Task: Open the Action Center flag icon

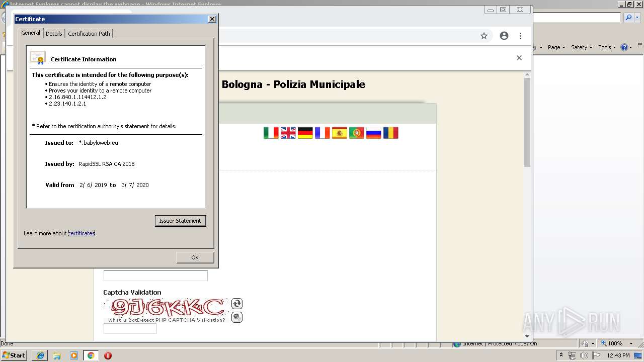Action: (596, 355)
